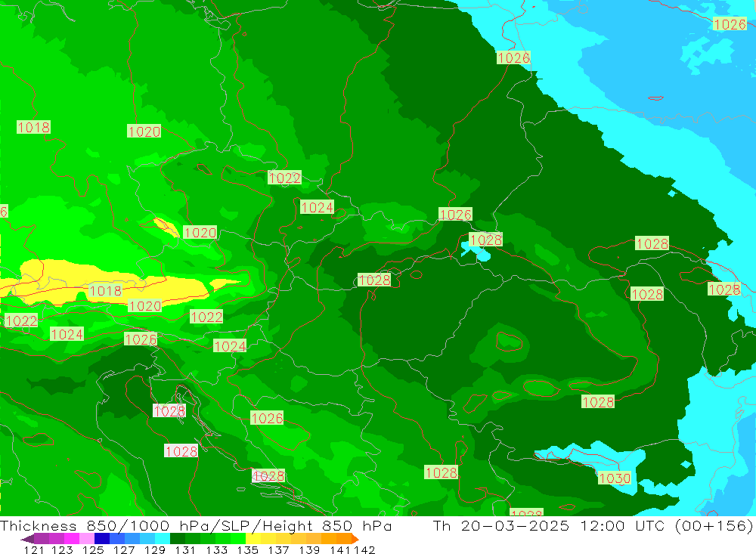Click the dark purple legend swatch above 121
The height and width of the screenshot is (554, 756).
[41, 539]
